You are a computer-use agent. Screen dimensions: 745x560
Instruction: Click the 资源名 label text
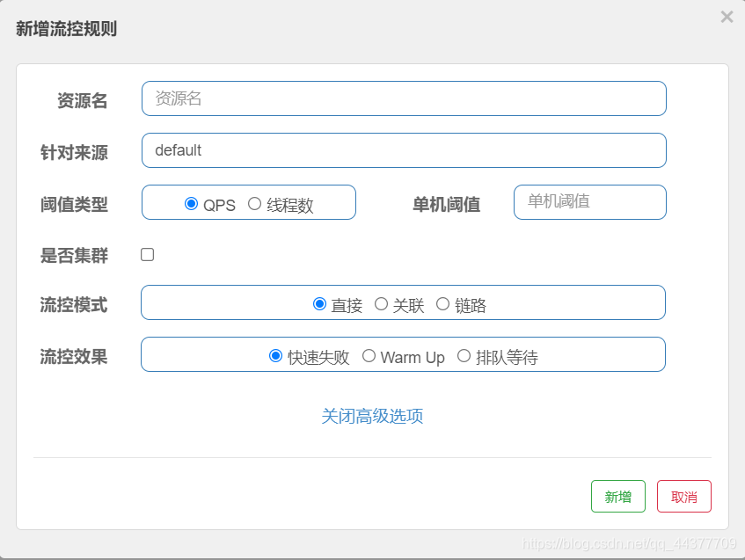pyautogui.click(x=82, y=101)
